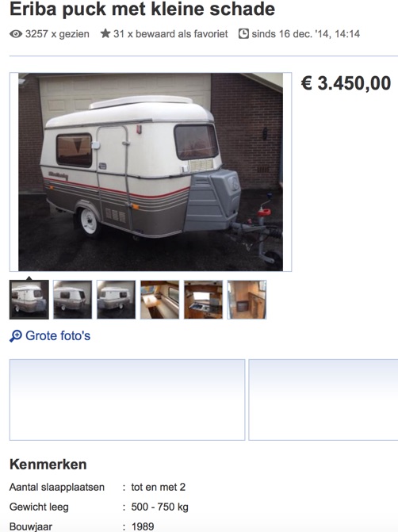398x532 pixels.
Task: Click the left empty banner box
Action: [127, 400]
